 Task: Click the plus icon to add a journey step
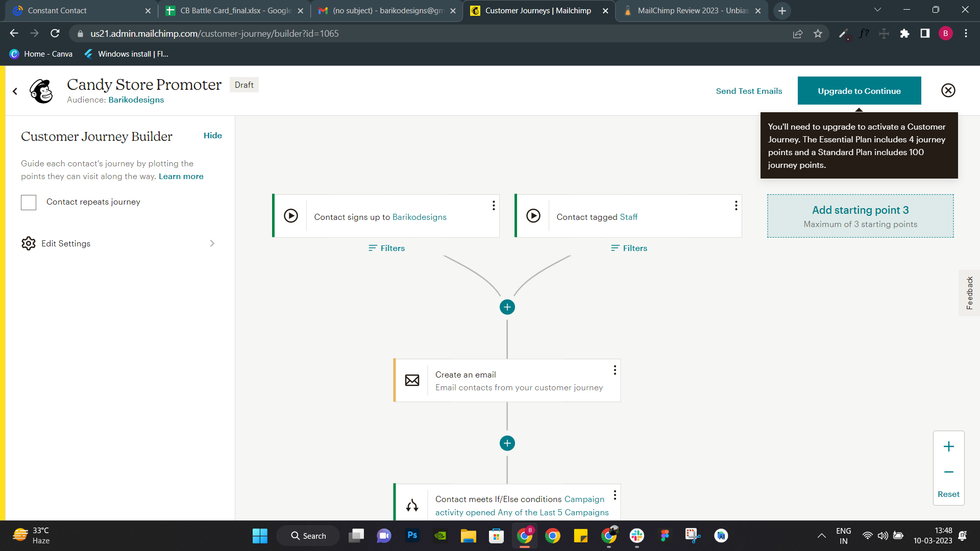tap(507, 307)
